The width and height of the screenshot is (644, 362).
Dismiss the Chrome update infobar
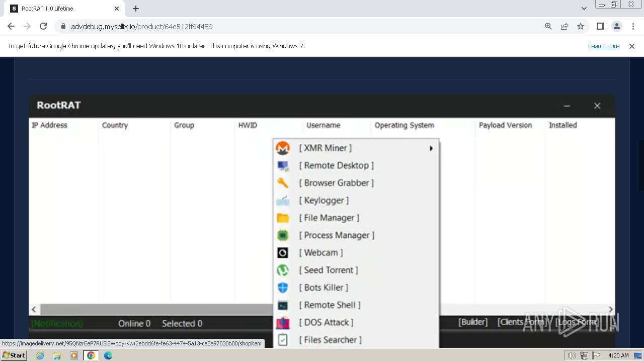(x=632, y=46)
